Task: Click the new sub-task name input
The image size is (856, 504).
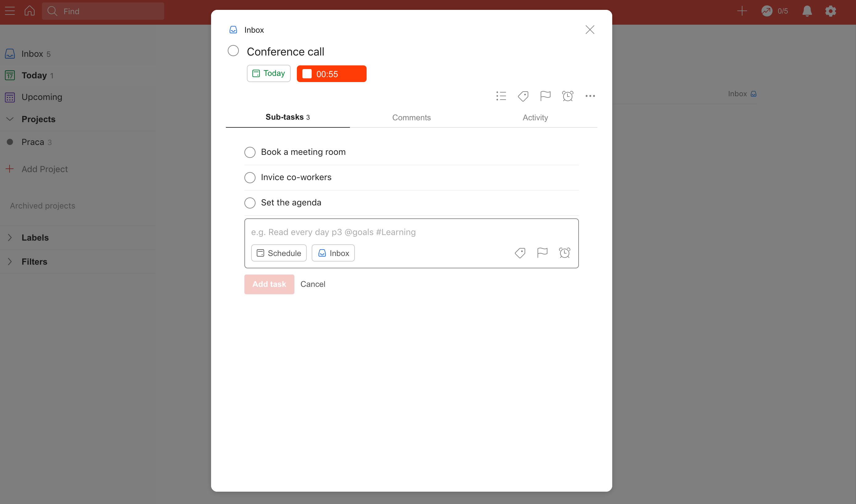Action: pos(411,232)
